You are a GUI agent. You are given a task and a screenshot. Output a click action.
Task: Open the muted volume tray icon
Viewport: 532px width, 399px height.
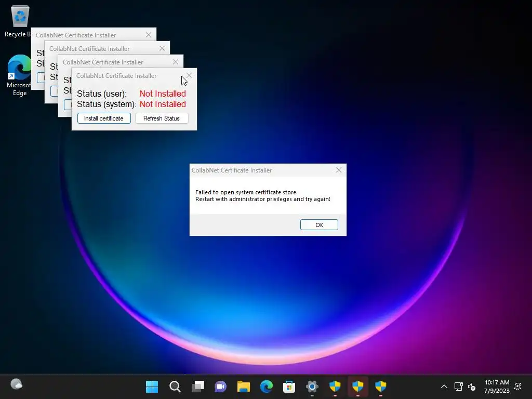coord(472,387)
